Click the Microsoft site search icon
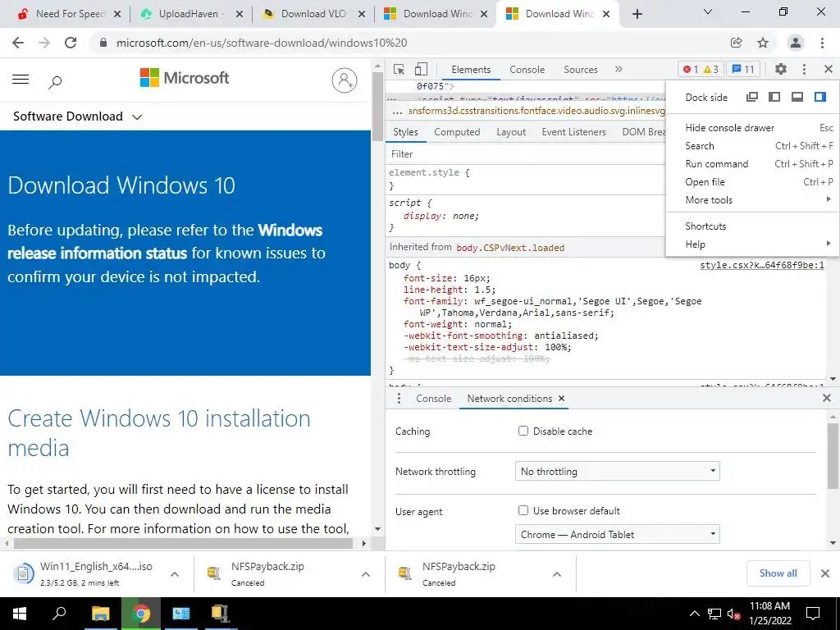Image resolution: width=840 pixels, height=630 pixels. click(x=55, y=82)
